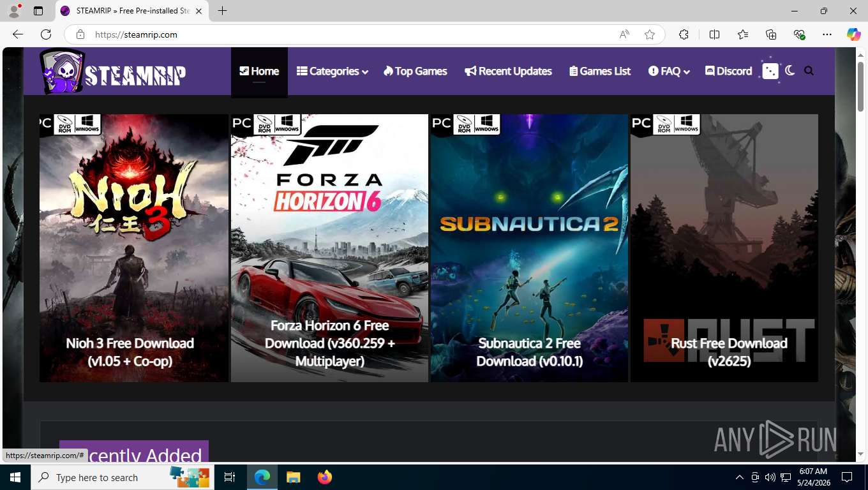Open Rust Free Download (v2625) title
This screenshot has width=868, height=490.
click(729, 352)
